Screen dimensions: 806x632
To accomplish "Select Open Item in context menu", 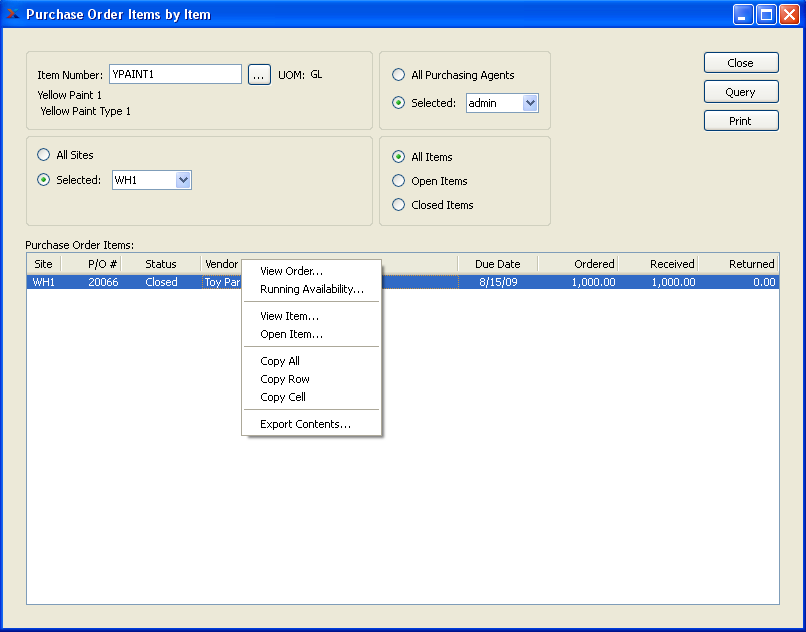I will tap(291, 334).
